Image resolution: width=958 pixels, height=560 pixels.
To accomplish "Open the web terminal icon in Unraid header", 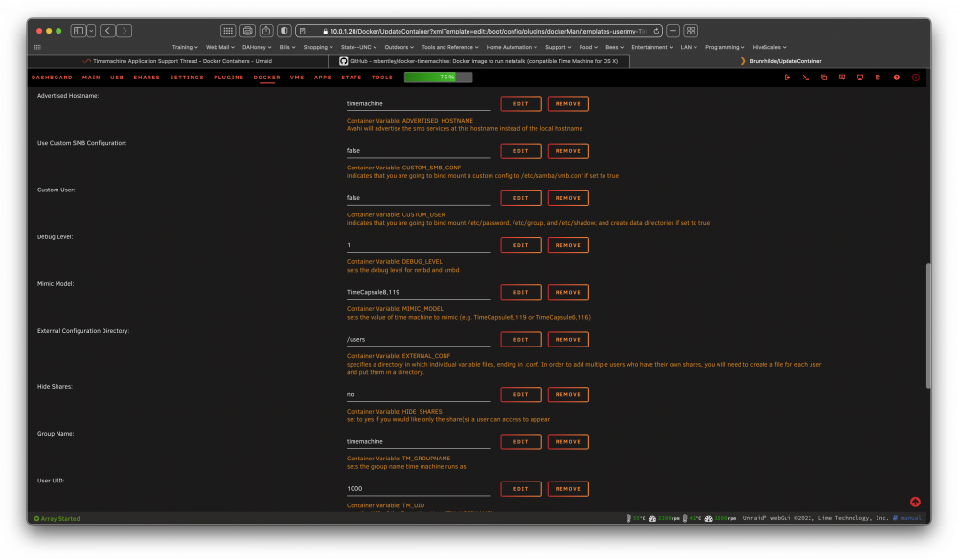I will [x=806, y=78].
